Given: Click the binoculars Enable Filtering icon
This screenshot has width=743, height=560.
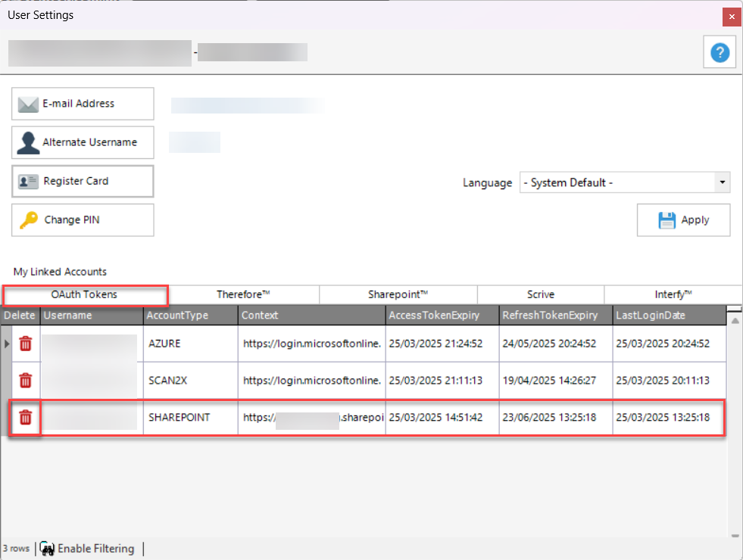Looking at the screenshot, I should pyautogui.click(x=47, y=549).
